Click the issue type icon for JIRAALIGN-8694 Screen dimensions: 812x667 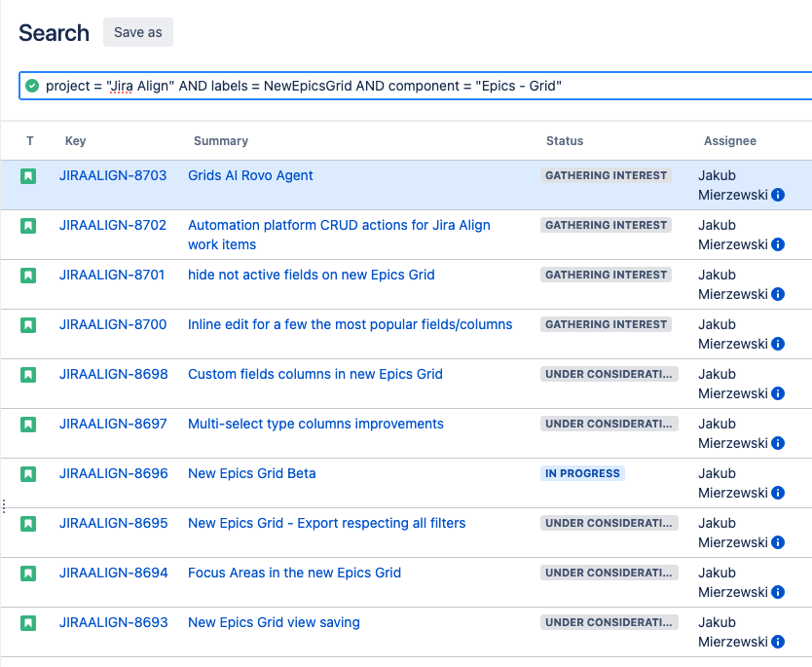point(28,574)
